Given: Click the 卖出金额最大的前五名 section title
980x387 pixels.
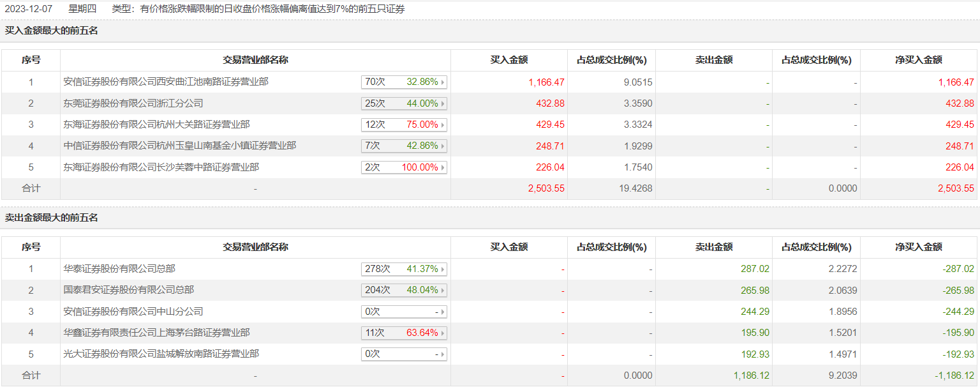Looking at the screenshot, I should (52, 218).
